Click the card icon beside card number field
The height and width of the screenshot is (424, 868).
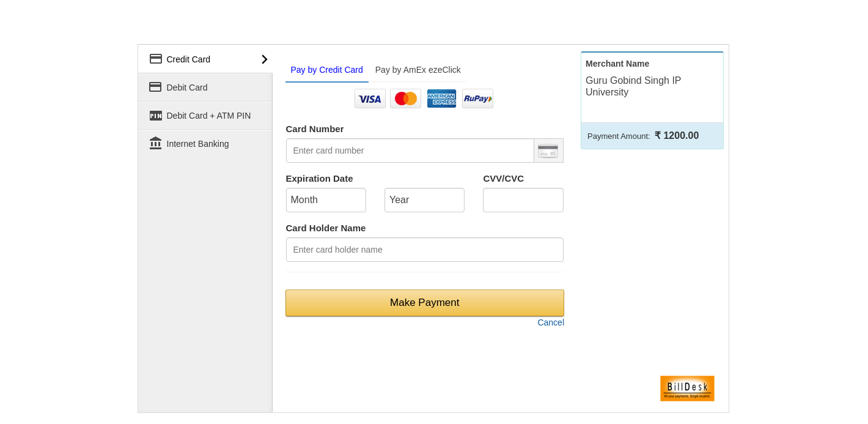pos(548,151)
